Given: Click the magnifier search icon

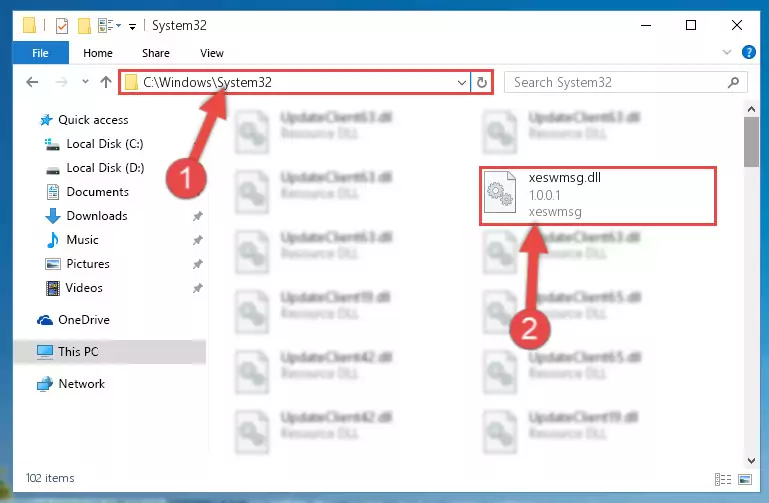Looking at the screenshot, I should coord(734,82).
